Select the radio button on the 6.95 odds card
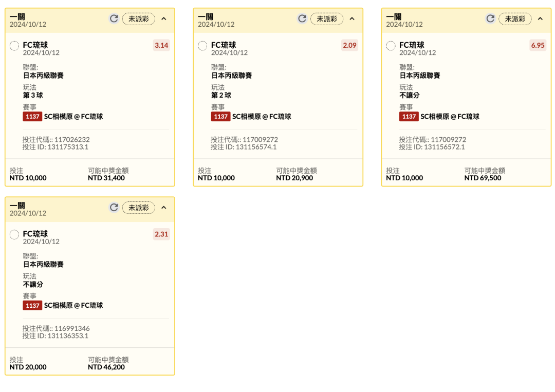This screenshot has height=392, width=555. click(391, 46)
